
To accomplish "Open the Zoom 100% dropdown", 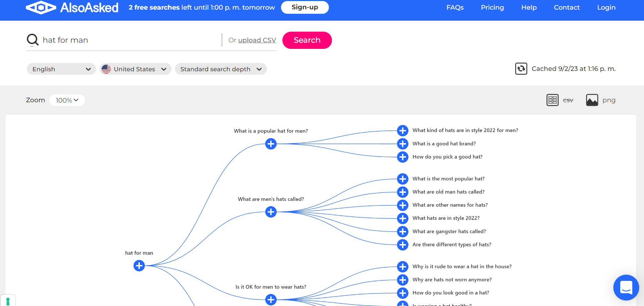I will point(67,100).
